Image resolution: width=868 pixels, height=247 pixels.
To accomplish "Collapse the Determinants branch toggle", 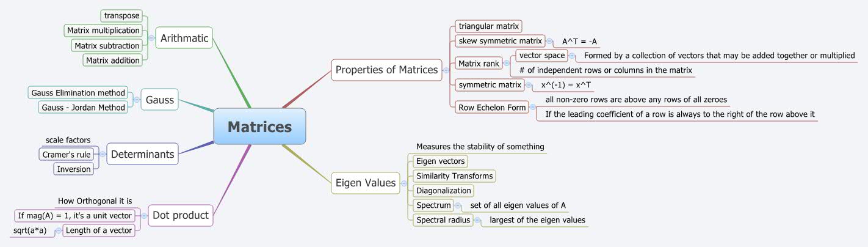I will pyautogui.click(x=101, y=154).
